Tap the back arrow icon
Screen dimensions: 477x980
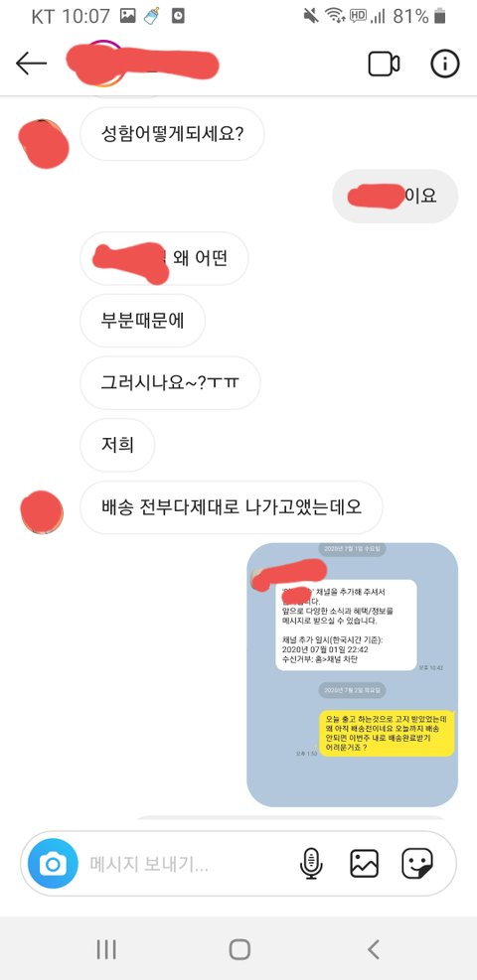coord(31,64)
